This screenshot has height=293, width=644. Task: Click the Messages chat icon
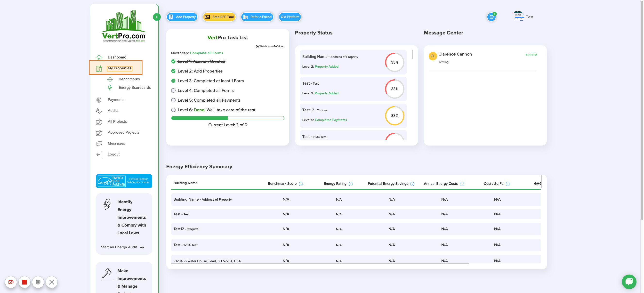pyautogui.click(x=99, y=144)
